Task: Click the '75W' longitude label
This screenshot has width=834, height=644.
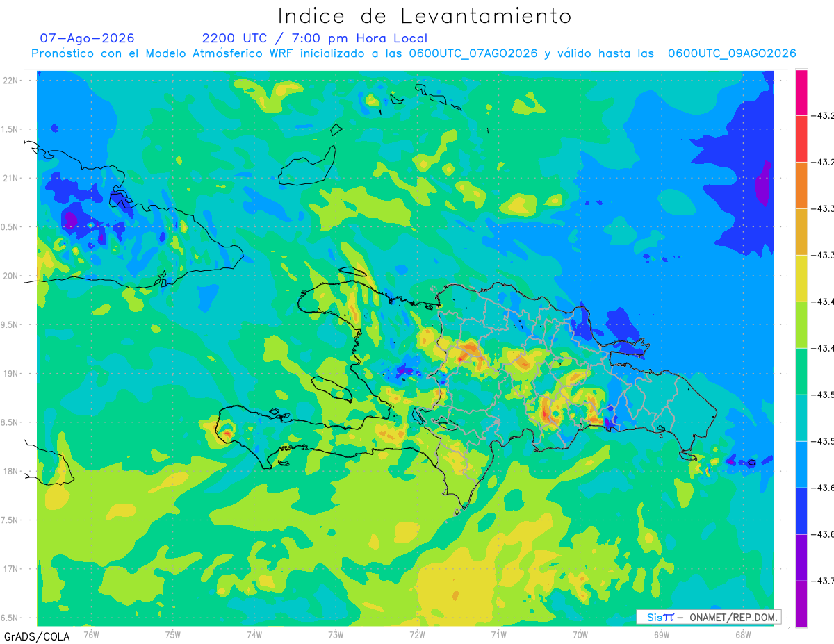Action: [x=173, y=635]
